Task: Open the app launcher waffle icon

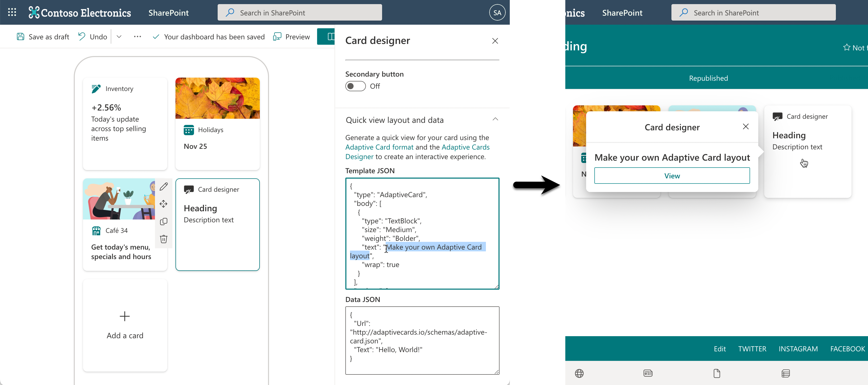Action: (x=12, y=12)
